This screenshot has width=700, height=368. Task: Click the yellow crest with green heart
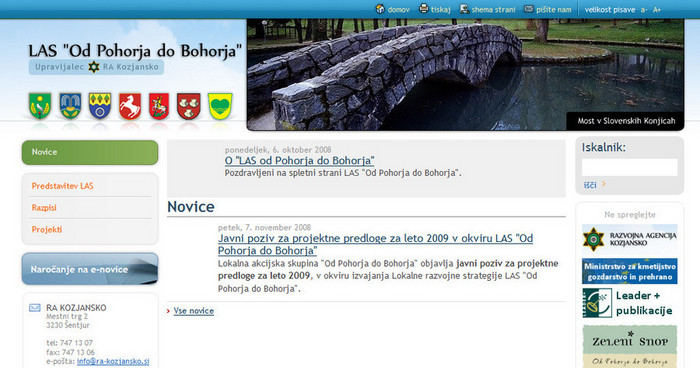click(221, 106)
